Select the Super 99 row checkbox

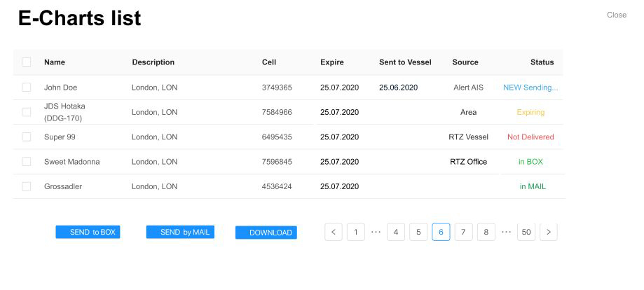(27, 137)
